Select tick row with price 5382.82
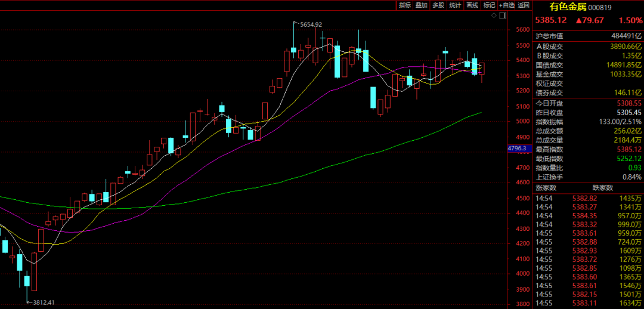The height and width of the screenshot is (309, 644). pos(589,199)
